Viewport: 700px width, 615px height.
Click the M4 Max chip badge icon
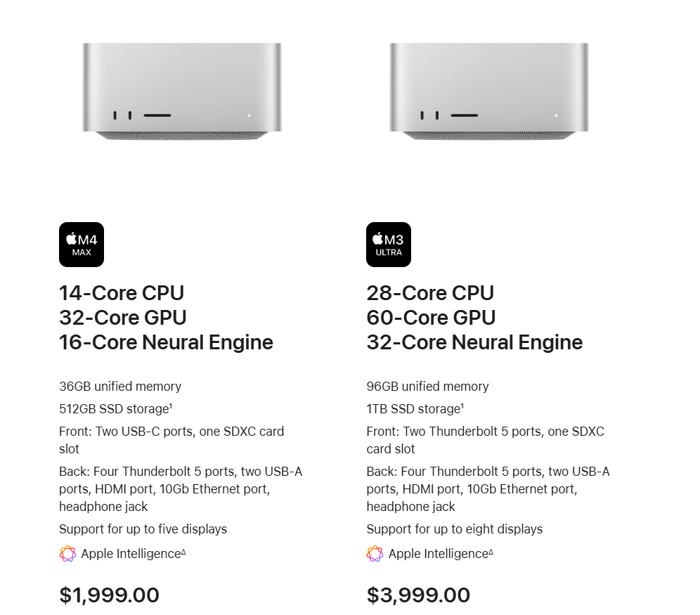[x=82, y=245]
